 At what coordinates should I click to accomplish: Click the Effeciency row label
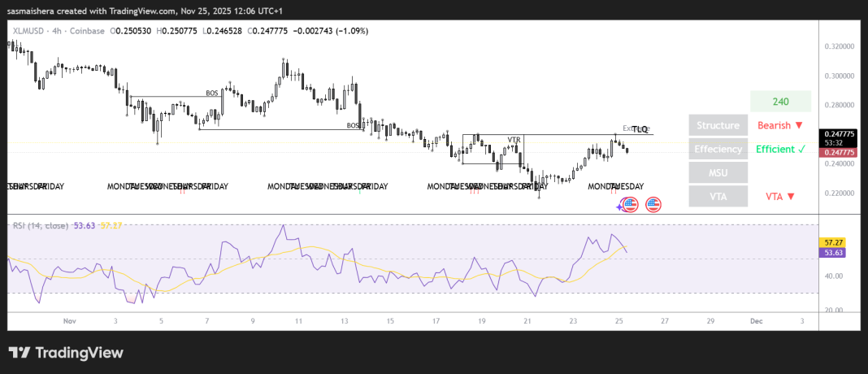719,150
